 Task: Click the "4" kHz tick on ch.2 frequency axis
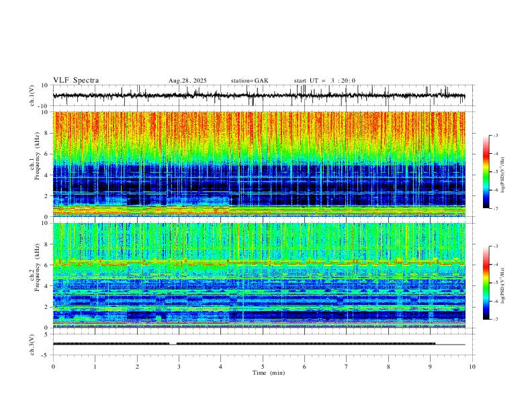coord(46,286)
